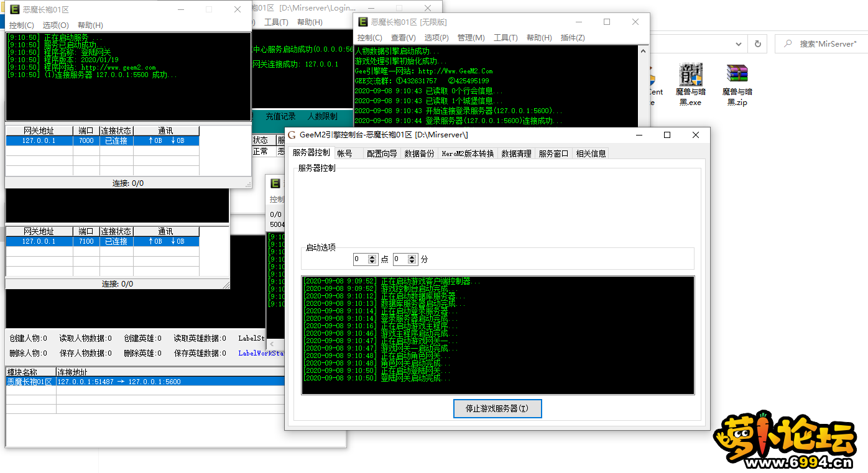
Task: Select the 魔兽与暗黑.exe file icon
Action: click(690, 85)
